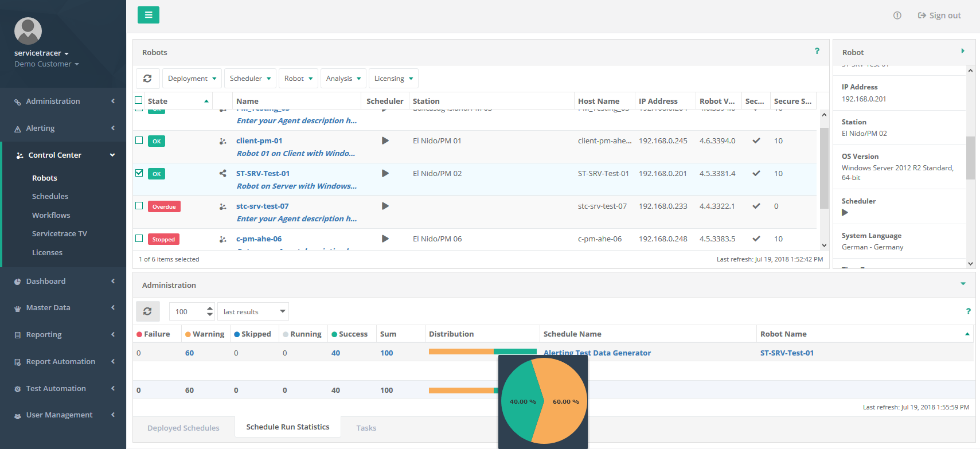Click the user avatar picture
The image size is (980, 449).
[28, 31]
